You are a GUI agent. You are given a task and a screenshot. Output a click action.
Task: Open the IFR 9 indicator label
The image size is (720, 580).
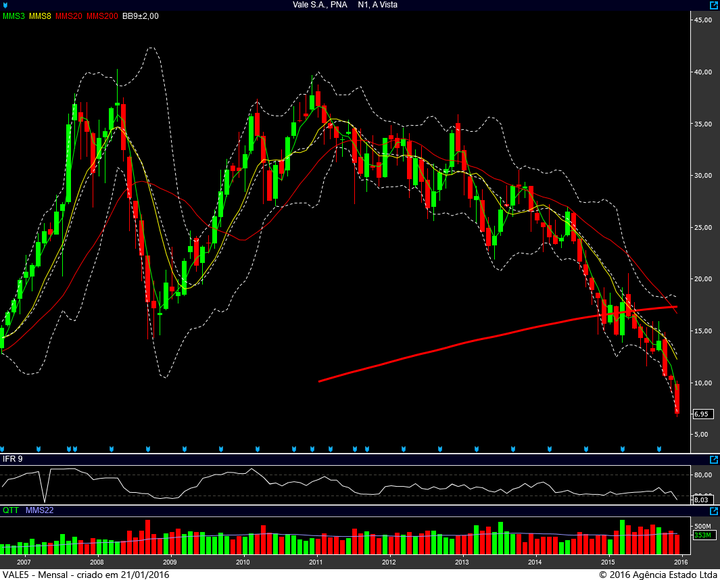pos(12,458)
